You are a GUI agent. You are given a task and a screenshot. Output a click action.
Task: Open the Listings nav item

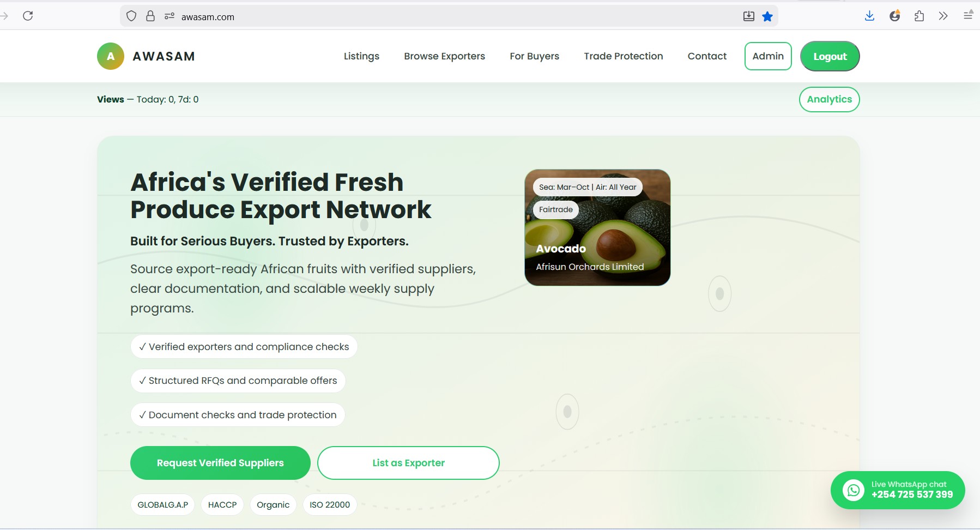point(361,56)
